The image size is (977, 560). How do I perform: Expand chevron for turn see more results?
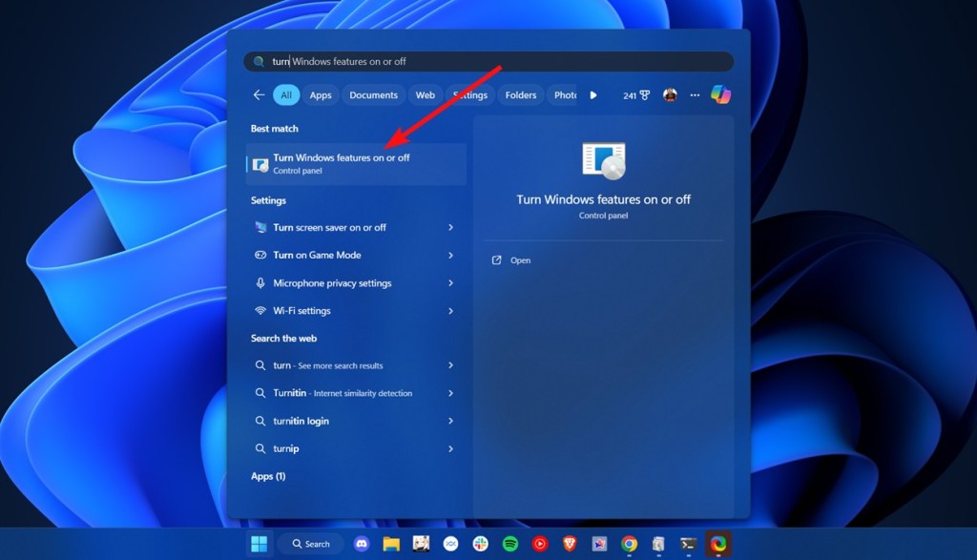450,365
